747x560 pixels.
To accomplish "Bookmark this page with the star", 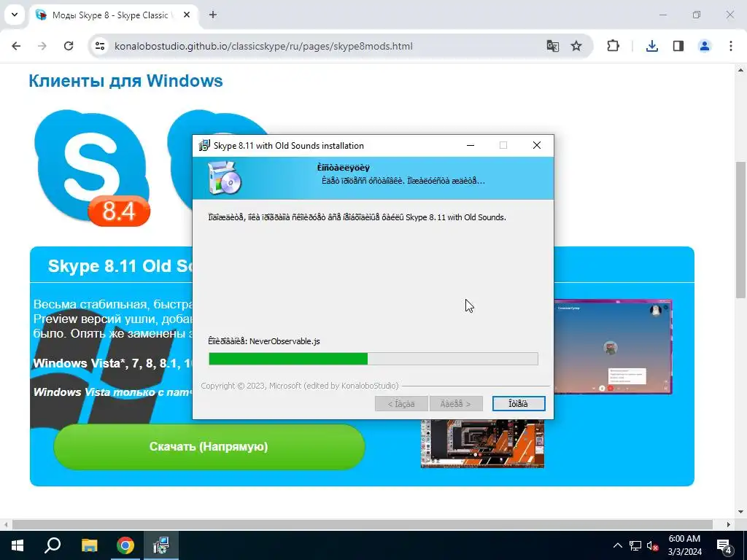I will 576,46.
